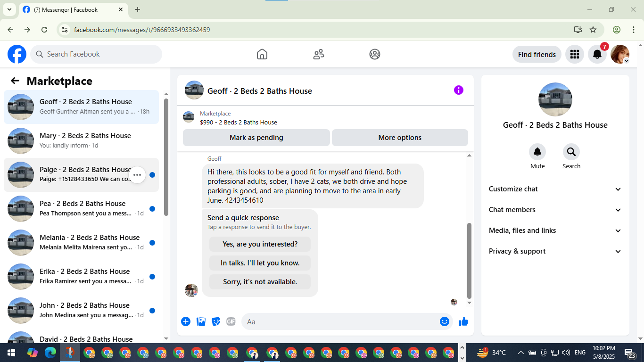This screenshot has height=362, width=644.
Task: Bookmark this page with star icon
Action: tap(593, 30)
